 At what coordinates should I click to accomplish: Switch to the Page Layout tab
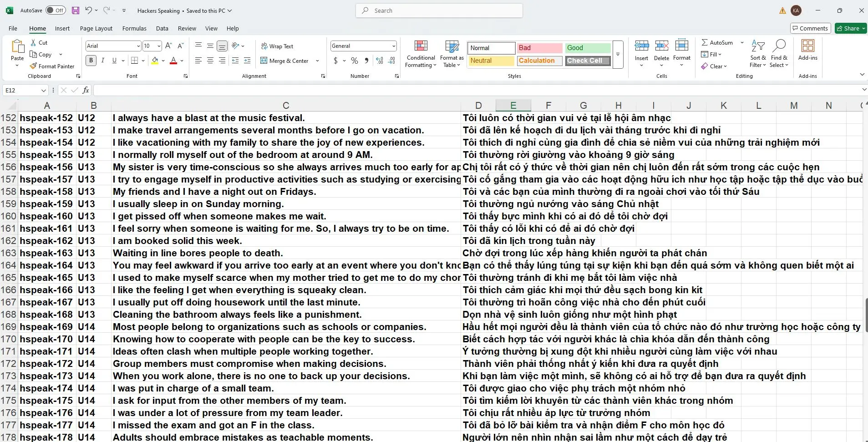click(x=96, y=28)
